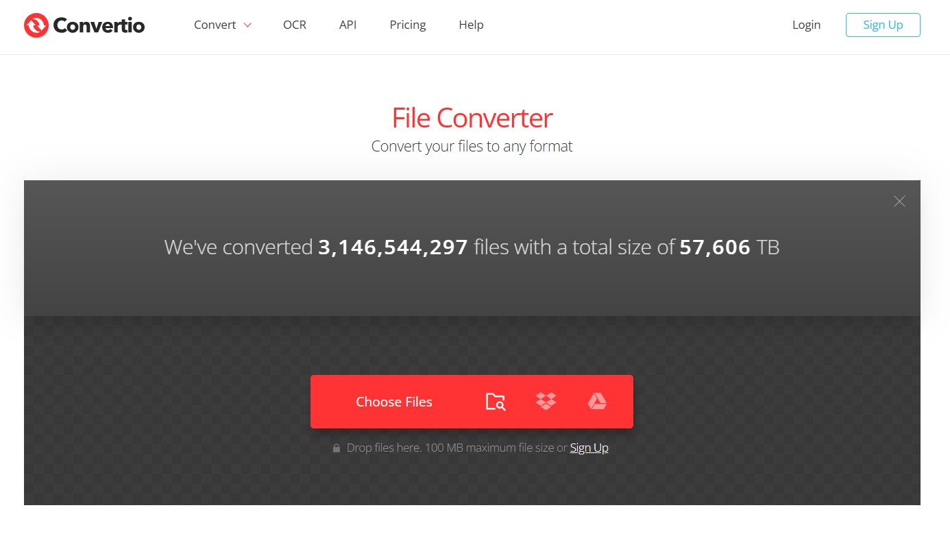Expand the Convert dropdown menu

coord(223,25)
